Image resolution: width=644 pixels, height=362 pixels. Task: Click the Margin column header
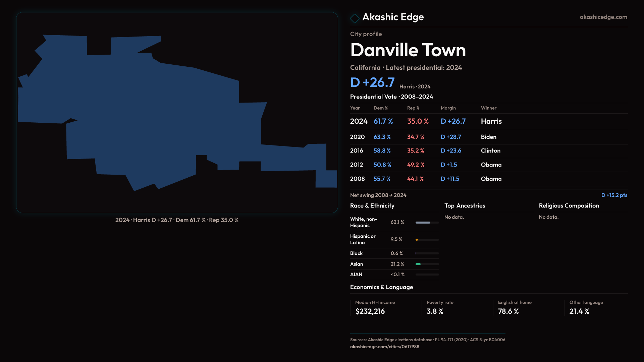[448, 108]
